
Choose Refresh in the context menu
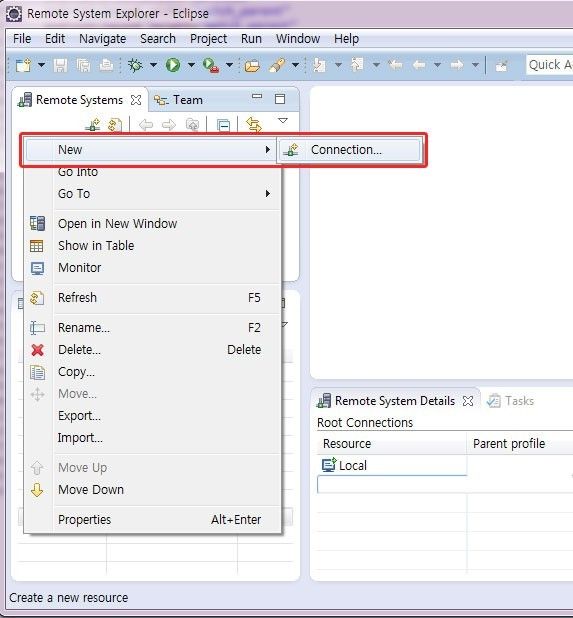[x=153, y=298]
